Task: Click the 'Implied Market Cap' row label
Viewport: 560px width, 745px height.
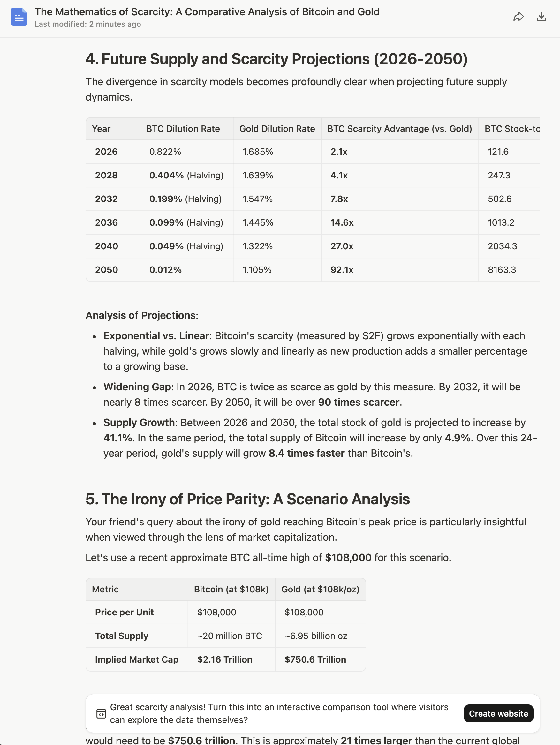Action: click(x=136, y=659)
